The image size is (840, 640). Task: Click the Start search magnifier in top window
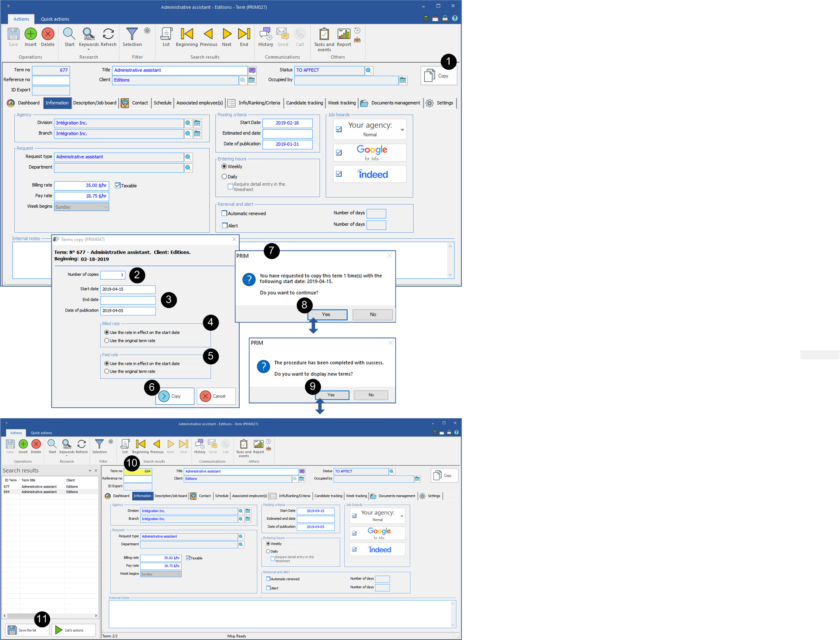click(69, 34)
